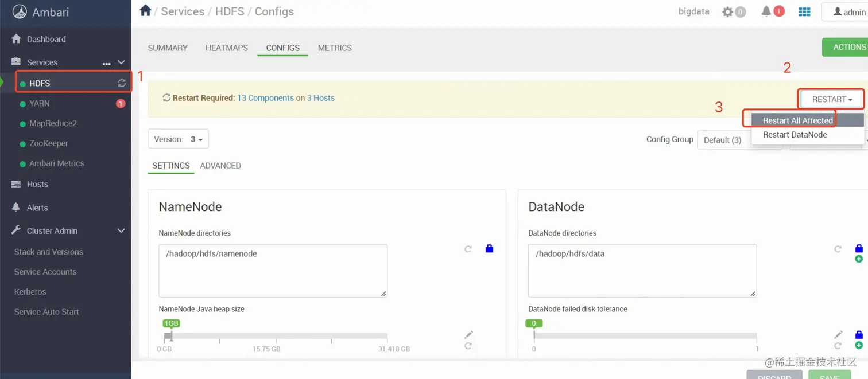This screenshot has height=379, width=868.
Task: Switch to the SUMMARY tab
Action: [168, 48]
